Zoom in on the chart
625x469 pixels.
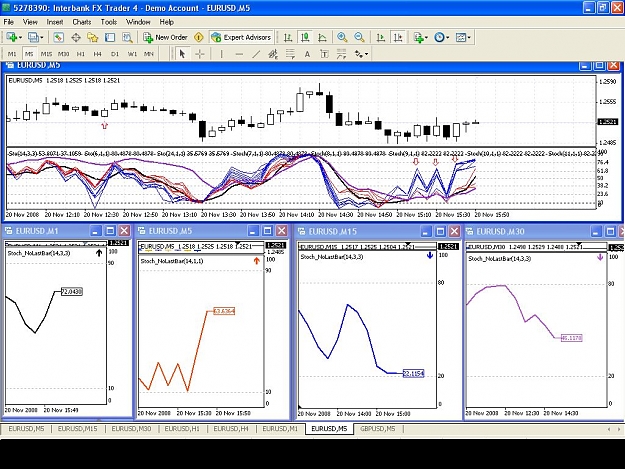click(342, 37)
